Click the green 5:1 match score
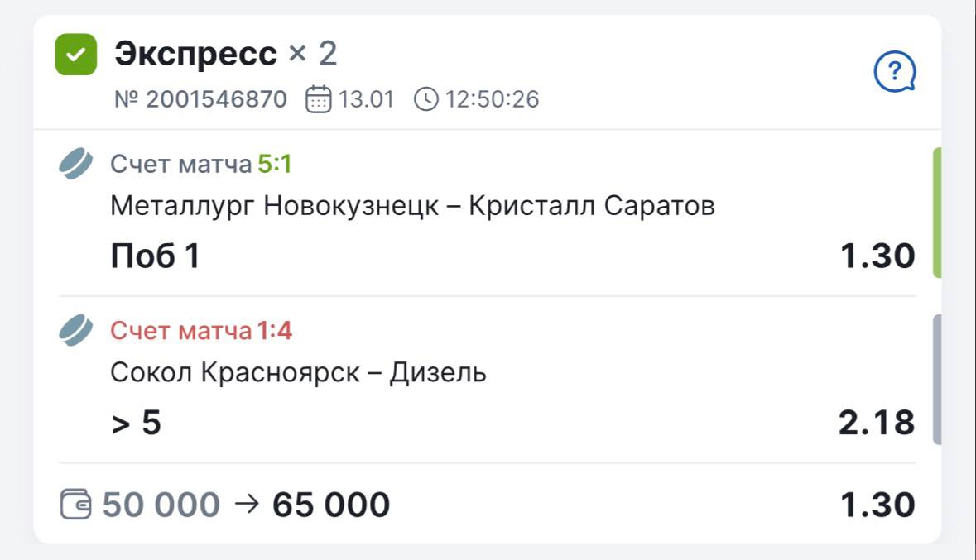976x560 pixels. 275,165
